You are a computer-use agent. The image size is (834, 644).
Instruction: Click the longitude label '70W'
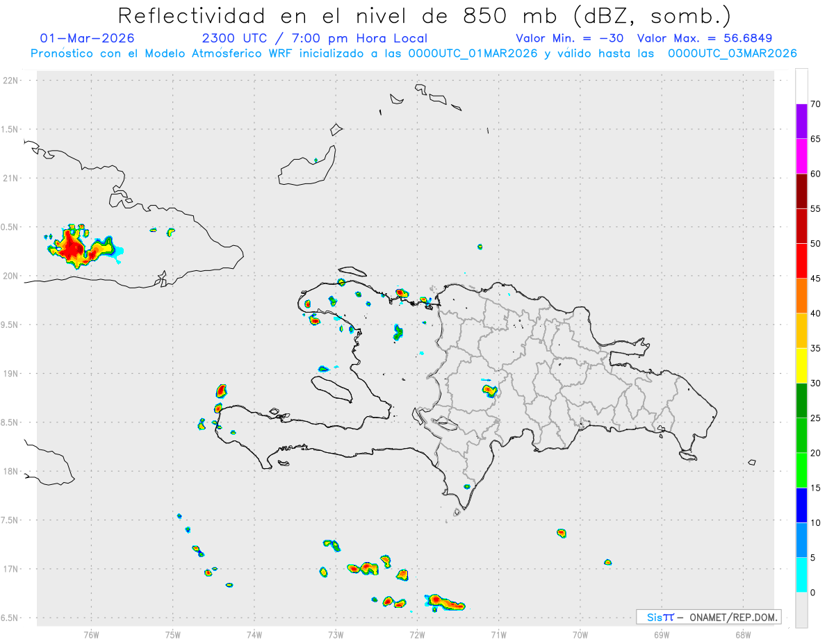[580, 634]
